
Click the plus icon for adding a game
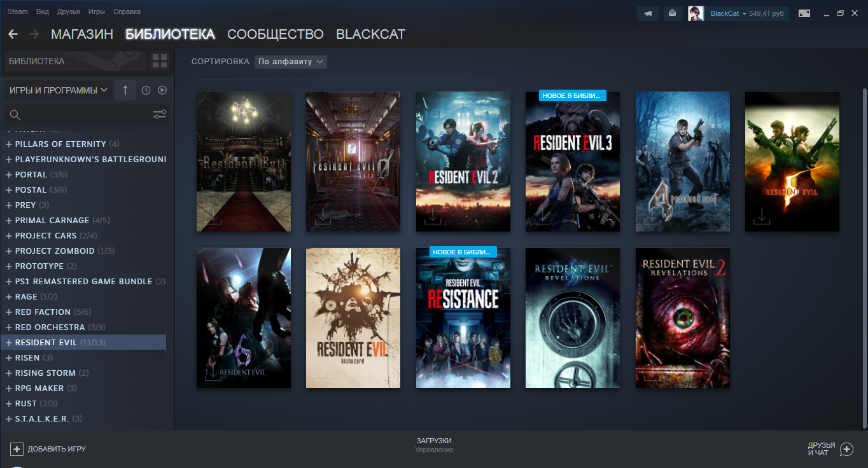tap(17, 449)
